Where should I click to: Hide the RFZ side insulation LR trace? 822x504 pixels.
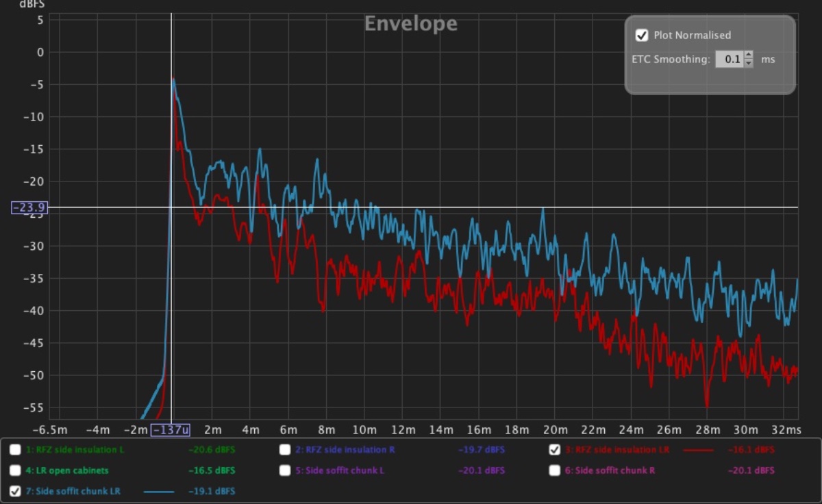coord(554,450)
